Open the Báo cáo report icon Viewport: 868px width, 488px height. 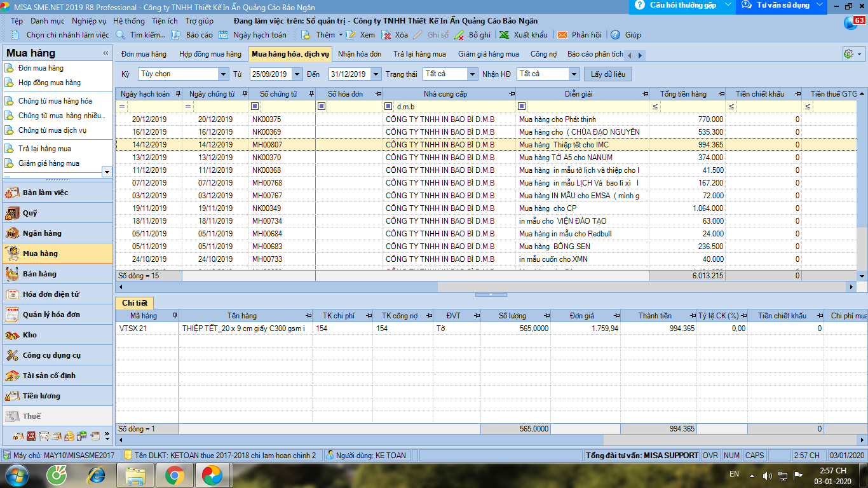pyautogui.click(x=176, y=35)
